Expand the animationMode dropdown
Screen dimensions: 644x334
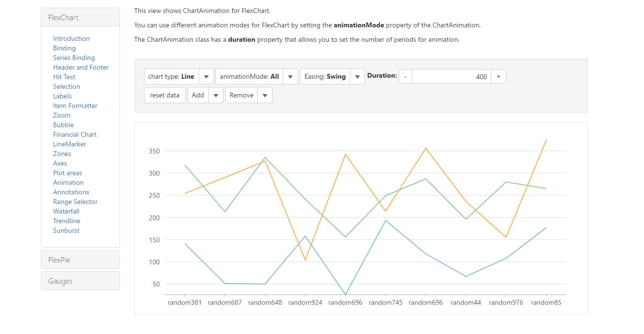coord(290,77)
